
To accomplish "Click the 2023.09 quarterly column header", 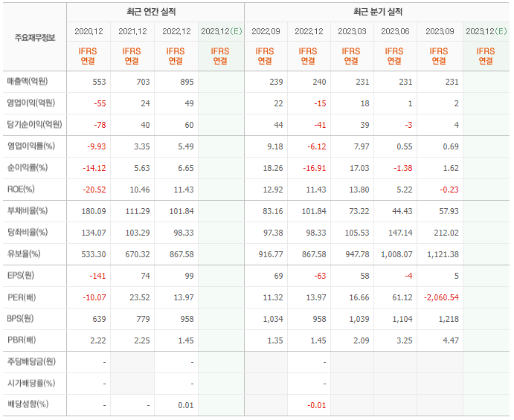I will (440, 31).
